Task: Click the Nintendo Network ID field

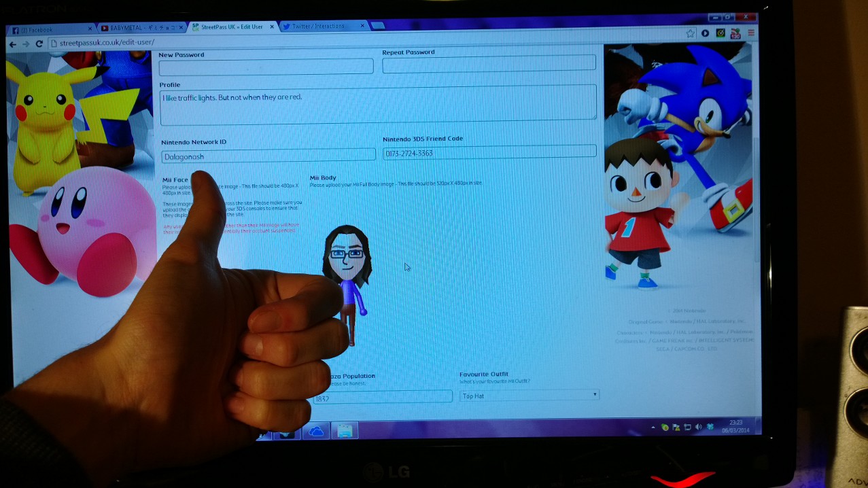Action: tap(268, 156)
